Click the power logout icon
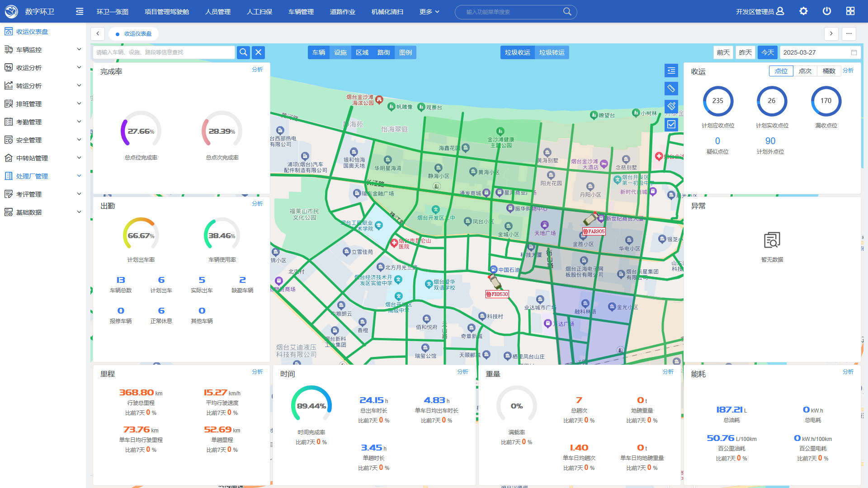Viewport: 868px width, 488px height. tap(827, 11)
